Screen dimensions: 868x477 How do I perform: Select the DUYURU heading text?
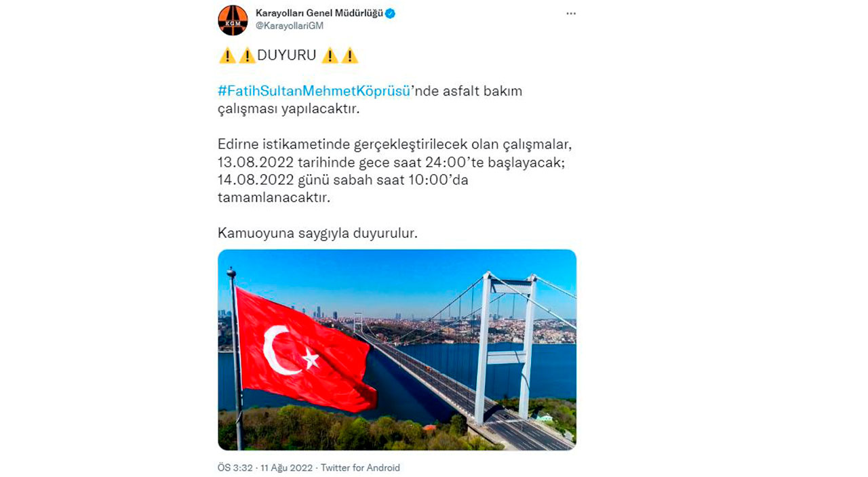pos(287,56)
